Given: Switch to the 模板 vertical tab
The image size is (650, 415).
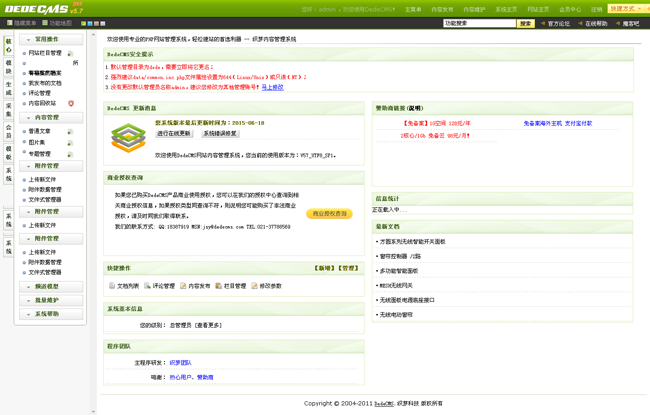Looking at the screenshot, I should click(x=9, y=153).
